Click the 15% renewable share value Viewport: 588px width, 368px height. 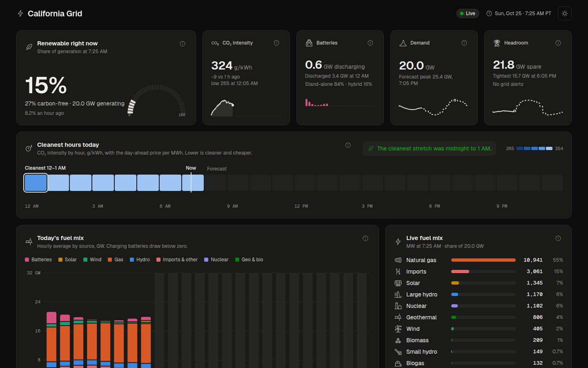point(46,85)
